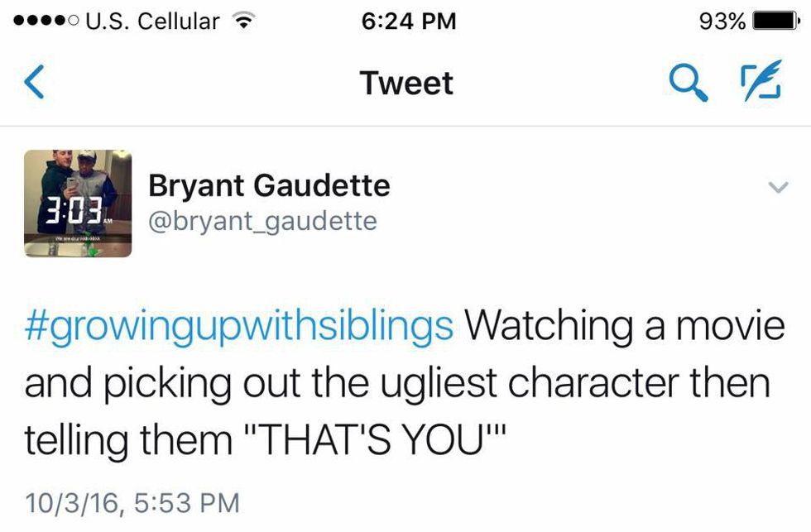Tap the Tweet header title
811x532 pixels.
point(406,84)
